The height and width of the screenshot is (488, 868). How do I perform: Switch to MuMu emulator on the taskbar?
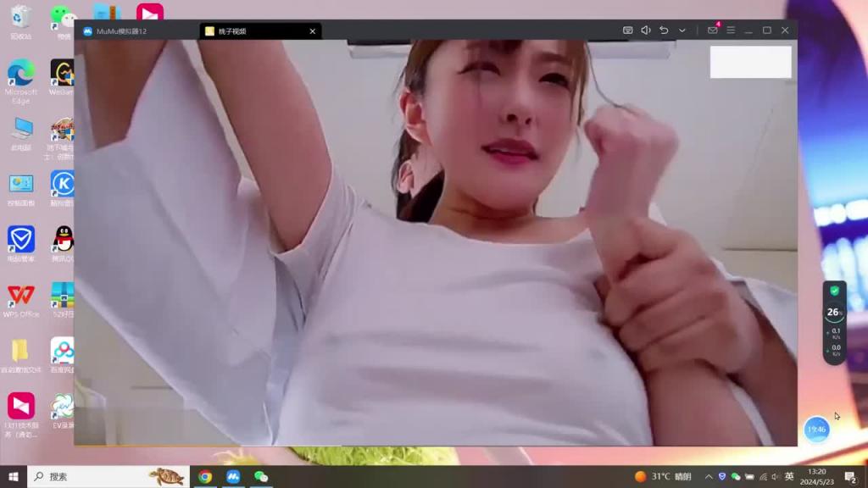pyautogui.click(x=233, y=476)
